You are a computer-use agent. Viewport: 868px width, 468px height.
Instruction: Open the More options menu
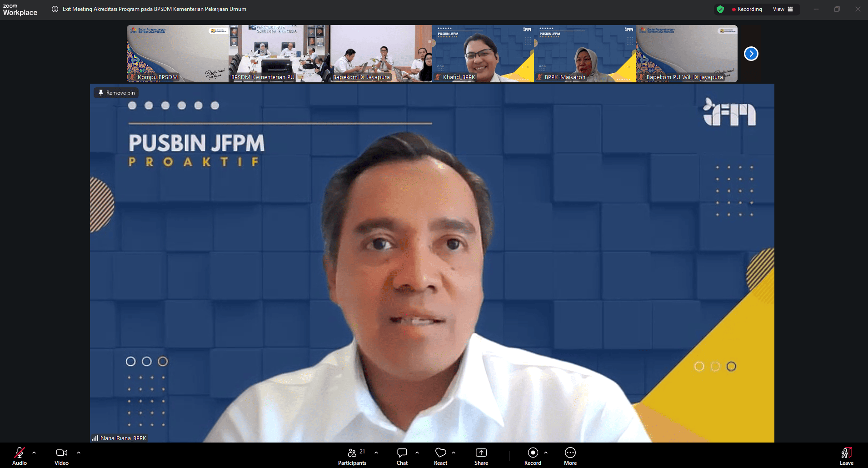point(570,456)
